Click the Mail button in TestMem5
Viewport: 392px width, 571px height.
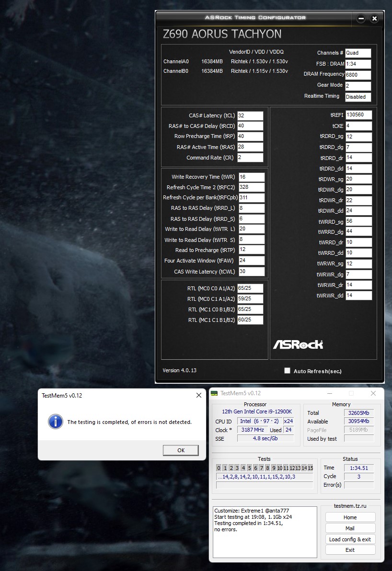[x=350, y=528]
